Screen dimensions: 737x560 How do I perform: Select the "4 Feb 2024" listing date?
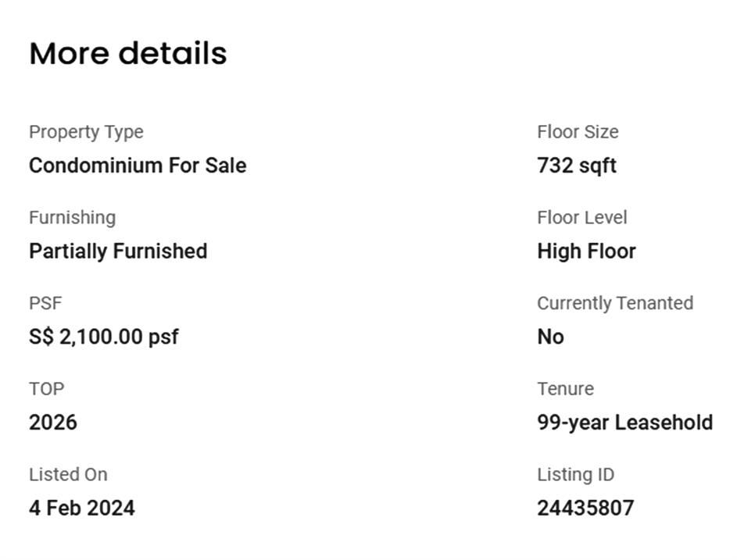click(x=82, y=508)
